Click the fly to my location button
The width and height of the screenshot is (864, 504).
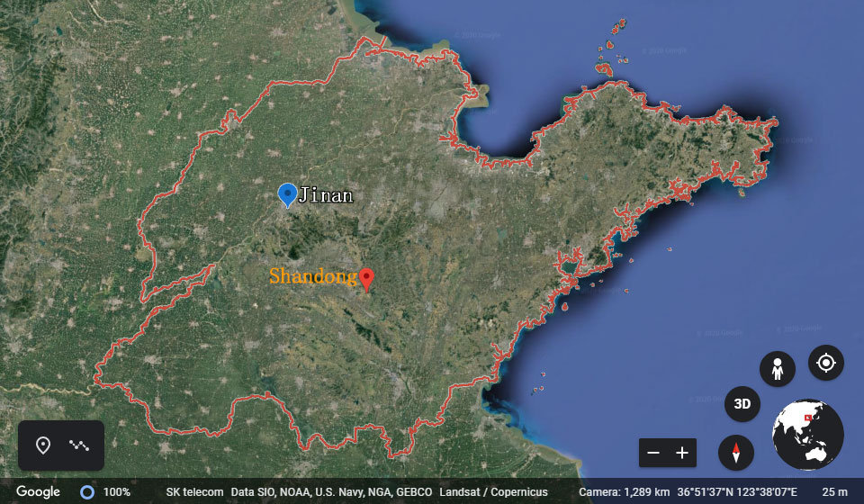826,363
